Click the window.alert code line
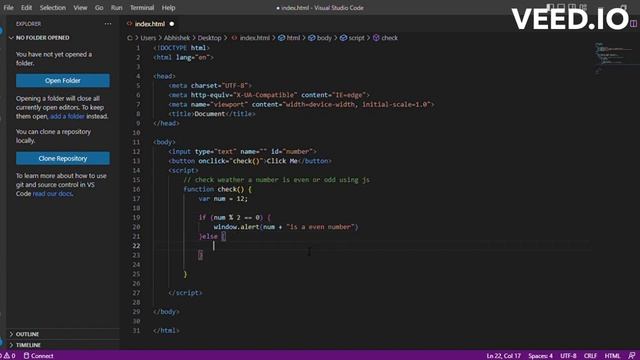 click(285, 227)
